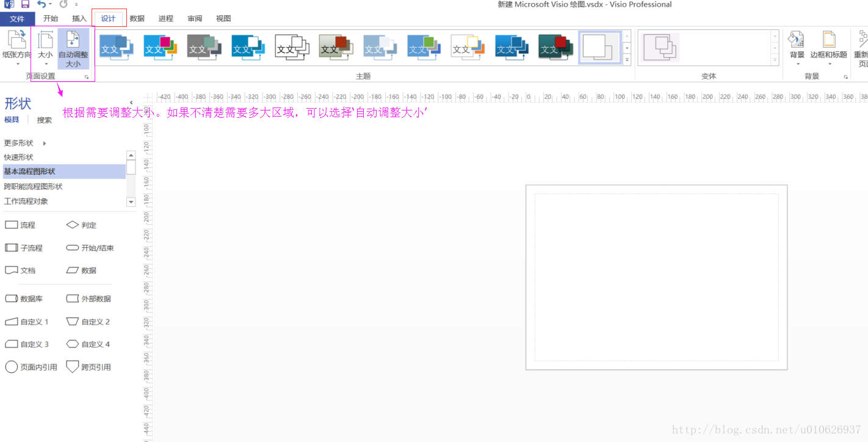Click 自动调整大小 auto size button

coord(73,49)
